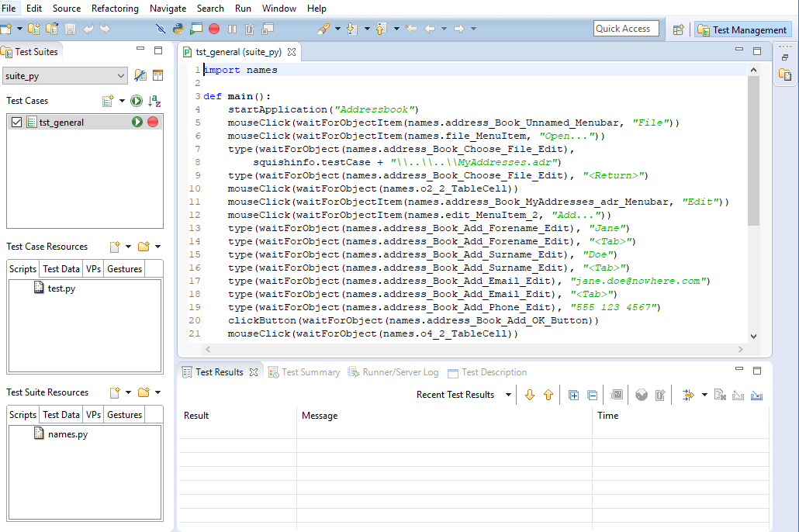Click the red record button in main toolbar
The height and width of the screenshot is (532, 799).
click(213, 29)
